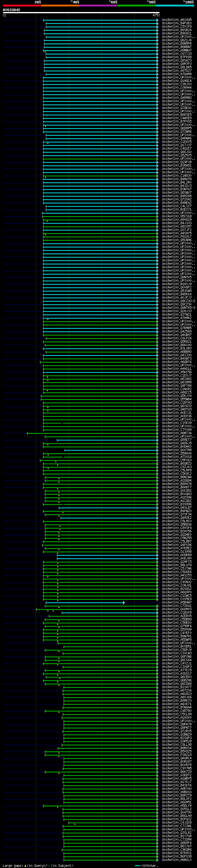This screenshot has height=868, width=197.
Task: Select the UniRef100_C5FU10 label
Action: coord(177,460)
